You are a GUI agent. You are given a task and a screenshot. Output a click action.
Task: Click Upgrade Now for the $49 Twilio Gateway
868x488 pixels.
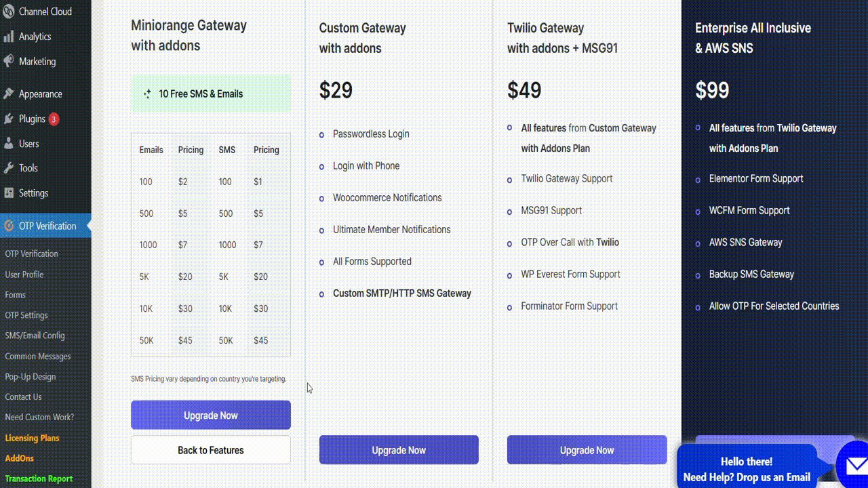(x=587, y=450)
